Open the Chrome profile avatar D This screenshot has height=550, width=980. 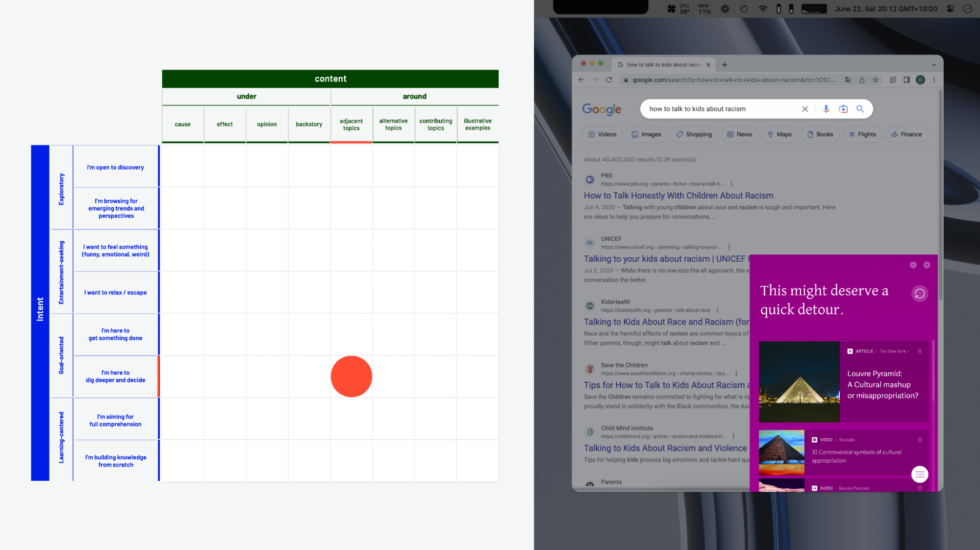(x=920, y=80)
